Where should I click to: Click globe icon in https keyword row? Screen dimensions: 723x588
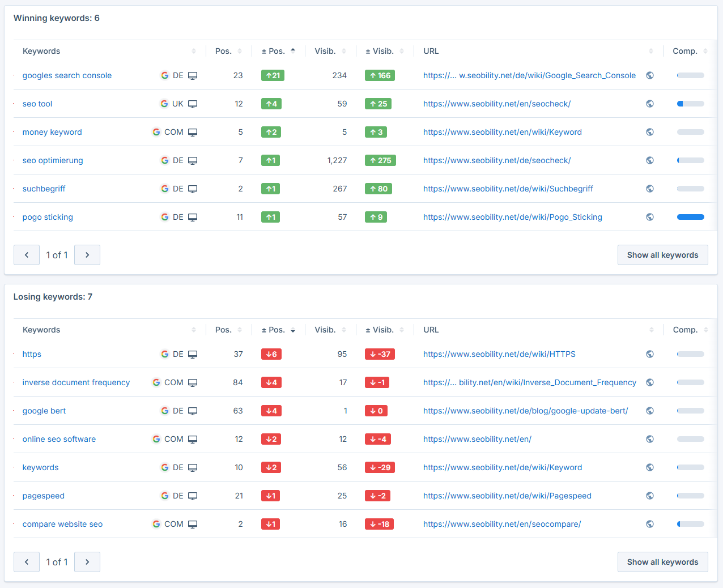coord(650,354)
